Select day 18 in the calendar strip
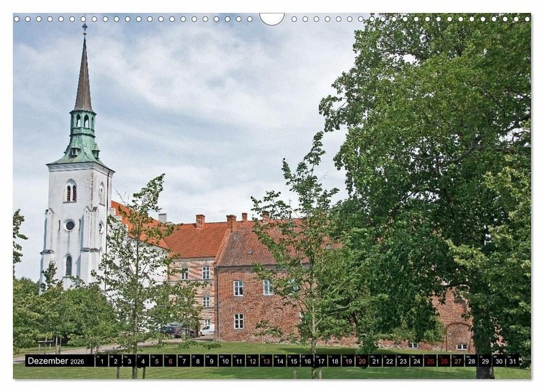544x392 pixels. pyautogui.click(x=335, y=361)
